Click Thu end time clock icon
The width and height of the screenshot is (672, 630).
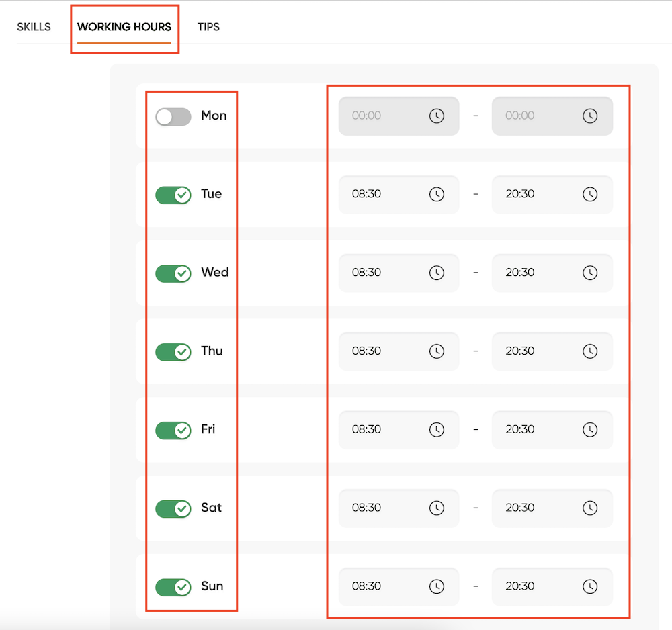pyautogui.click(x=590, y=351)
